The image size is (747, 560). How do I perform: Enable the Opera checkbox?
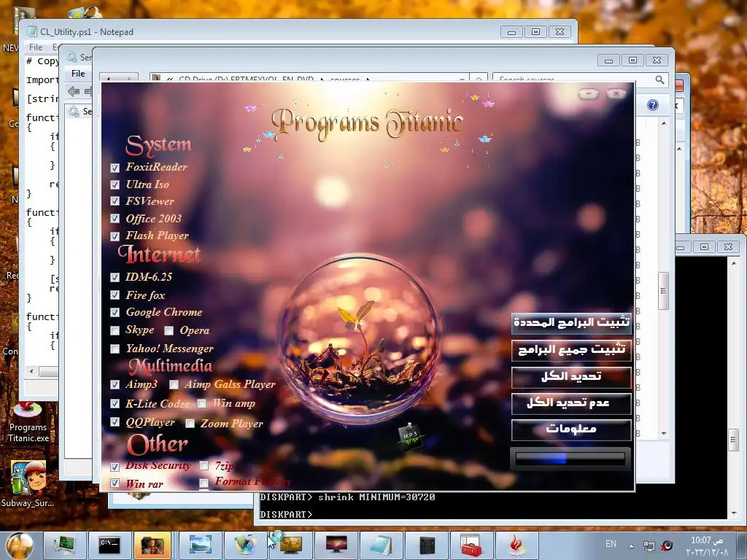pos(169,330)
